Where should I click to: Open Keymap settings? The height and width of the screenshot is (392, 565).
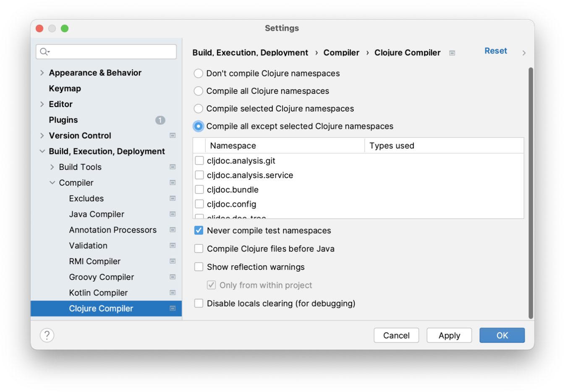pos(65,88)
